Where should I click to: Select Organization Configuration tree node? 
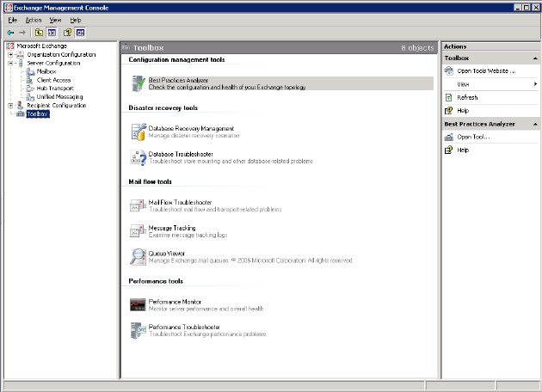pyautogui.click(x=61, y=54)
